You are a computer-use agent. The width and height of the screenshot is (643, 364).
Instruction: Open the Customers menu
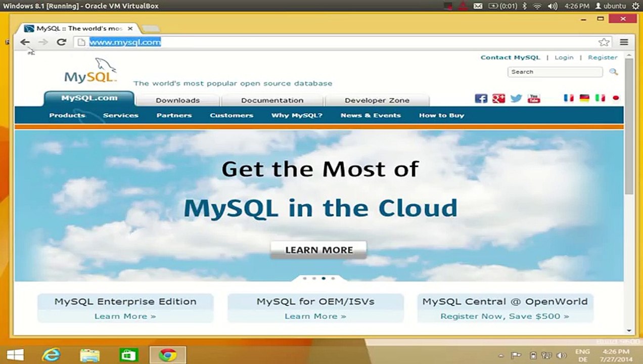pos(232,115)
